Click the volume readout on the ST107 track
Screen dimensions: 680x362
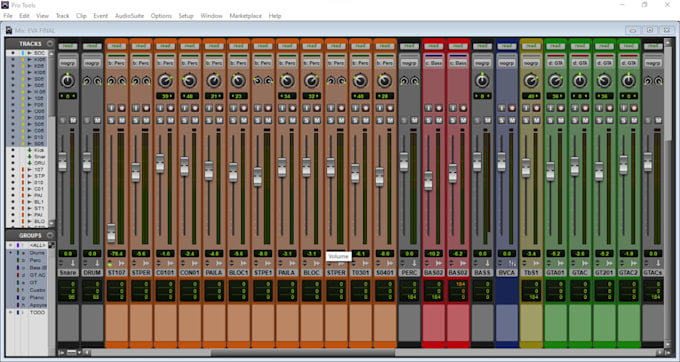pos(117,254)
